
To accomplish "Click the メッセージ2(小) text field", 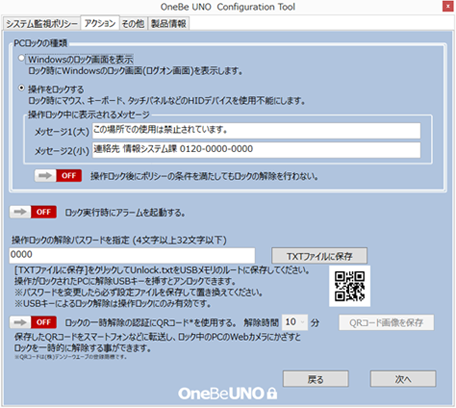I will coord(256,150).
